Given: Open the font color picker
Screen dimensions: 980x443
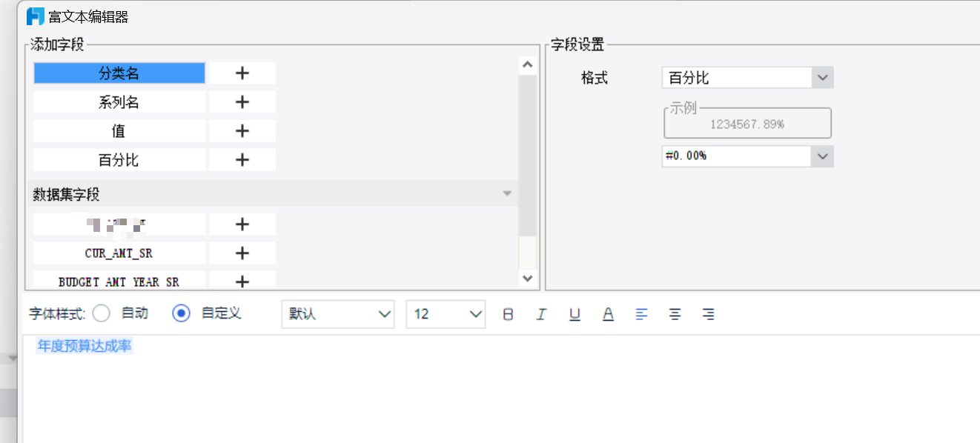Looking at the screenshot, I should 608,314.
